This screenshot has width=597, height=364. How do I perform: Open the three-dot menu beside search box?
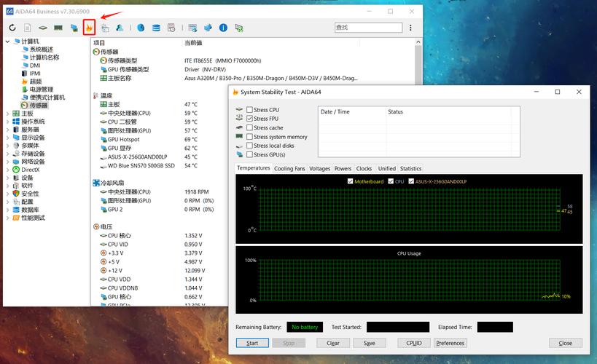(x=411, y=28)
